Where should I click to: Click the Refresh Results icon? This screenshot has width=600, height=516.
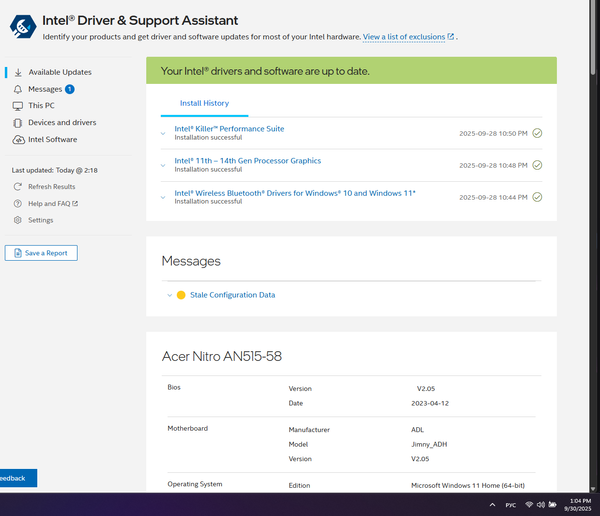[x=18, y=186]
